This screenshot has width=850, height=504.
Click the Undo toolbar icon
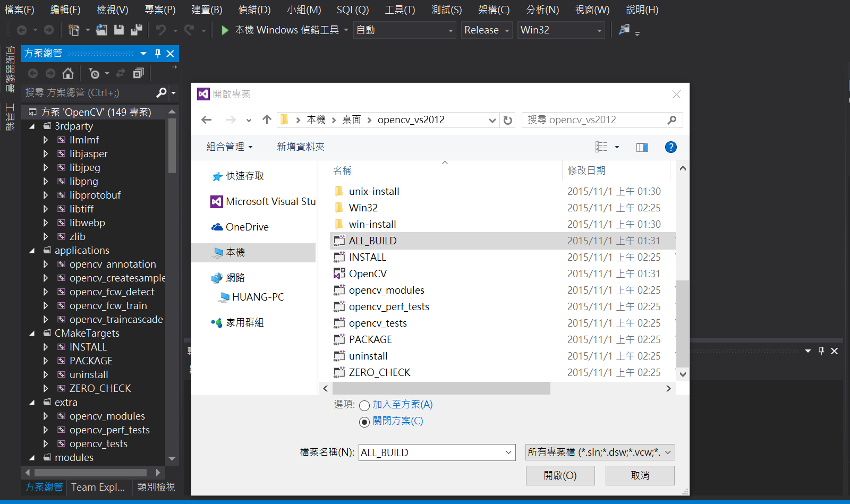161,30
